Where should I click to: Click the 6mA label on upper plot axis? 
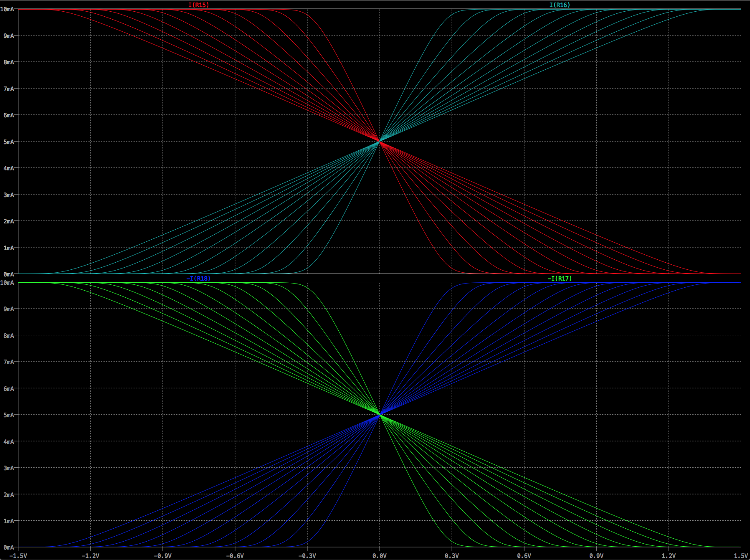point(9,115)
